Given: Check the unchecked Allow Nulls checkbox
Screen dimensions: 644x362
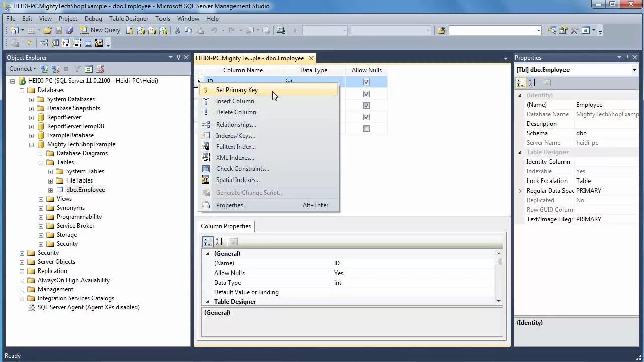Looking at the screenshot, I should point(366,129).
